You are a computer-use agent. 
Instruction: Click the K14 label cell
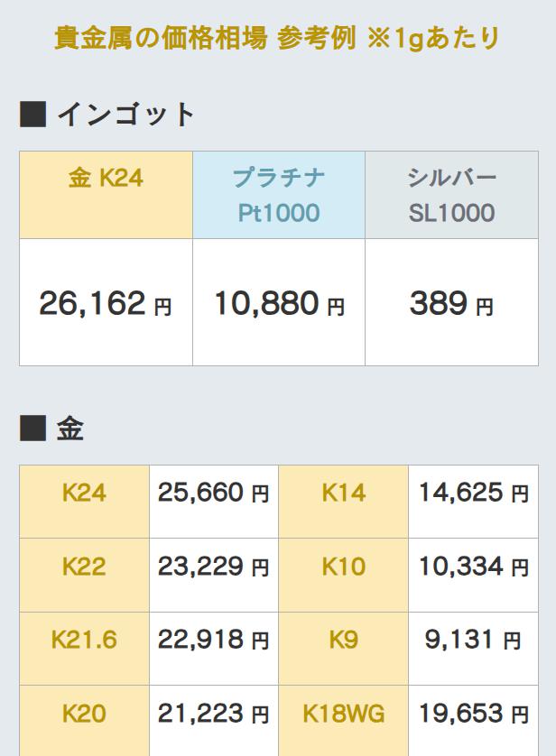[x=343, y=493]
